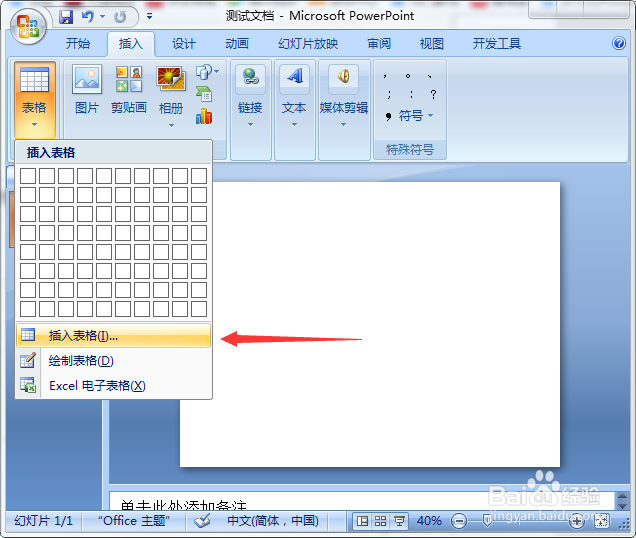
Task: Switch to the 开始 tab
Action: [78, 43]
